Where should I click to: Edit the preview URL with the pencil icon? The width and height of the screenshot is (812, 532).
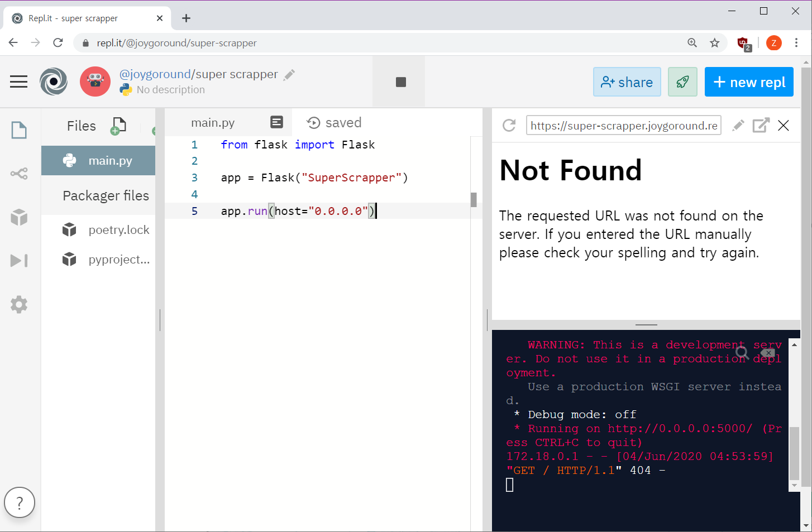(738, 126)
